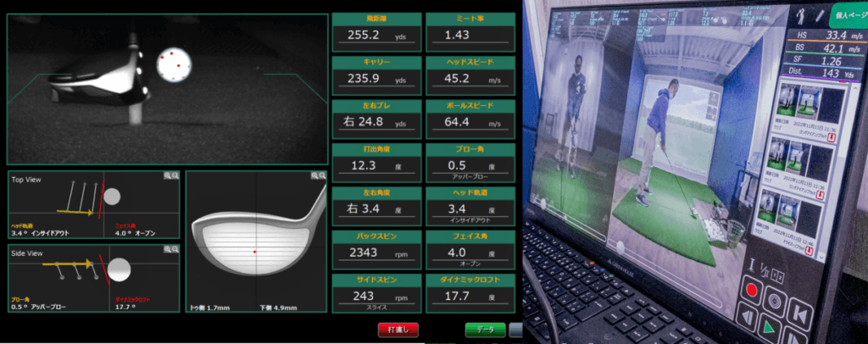Viewport: 868px width, 344px height.
Task: Click the gray button beside データ
Action: (516, 330)
